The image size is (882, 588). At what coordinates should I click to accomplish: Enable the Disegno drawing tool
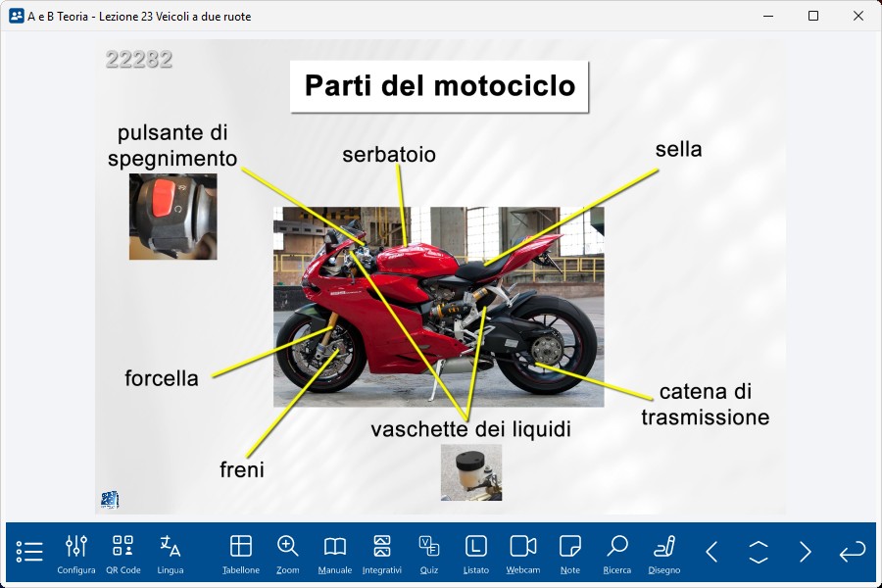[664, 552]
